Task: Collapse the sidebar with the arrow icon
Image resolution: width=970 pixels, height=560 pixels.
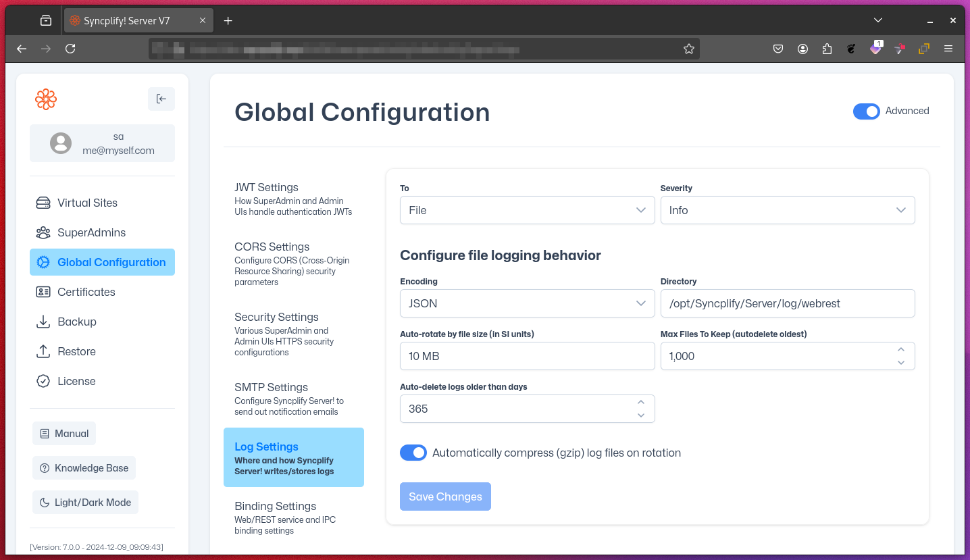Action: (x=161, y=99)
